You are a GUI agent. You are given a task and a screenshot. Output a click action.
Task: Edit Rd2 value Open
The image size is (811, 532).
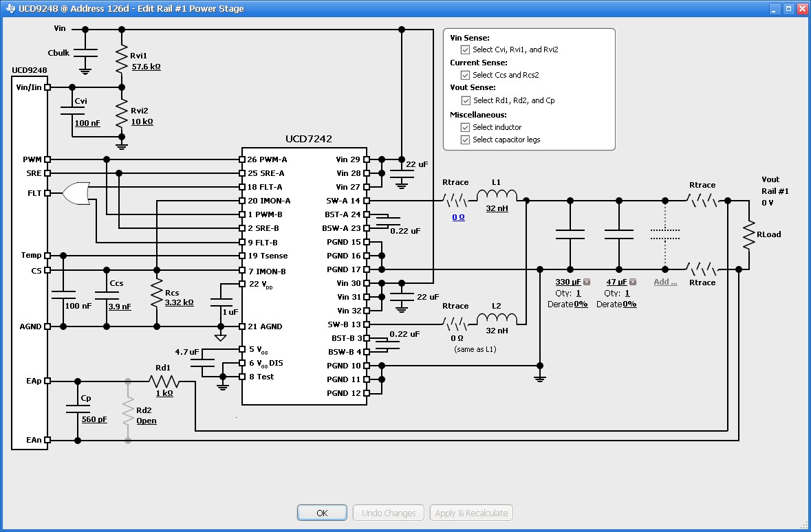pyautogui.click(x=147, y=421)
